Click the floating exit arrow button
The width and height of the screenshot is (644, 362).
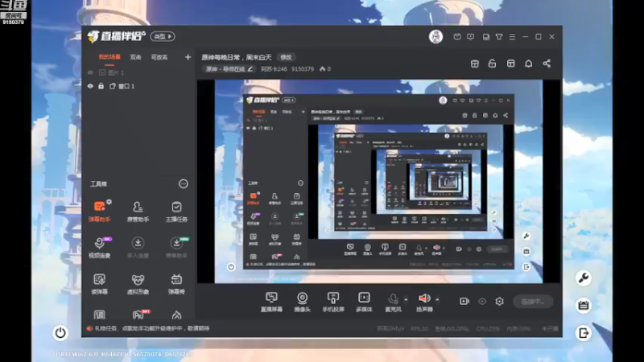tap(583, 333)
